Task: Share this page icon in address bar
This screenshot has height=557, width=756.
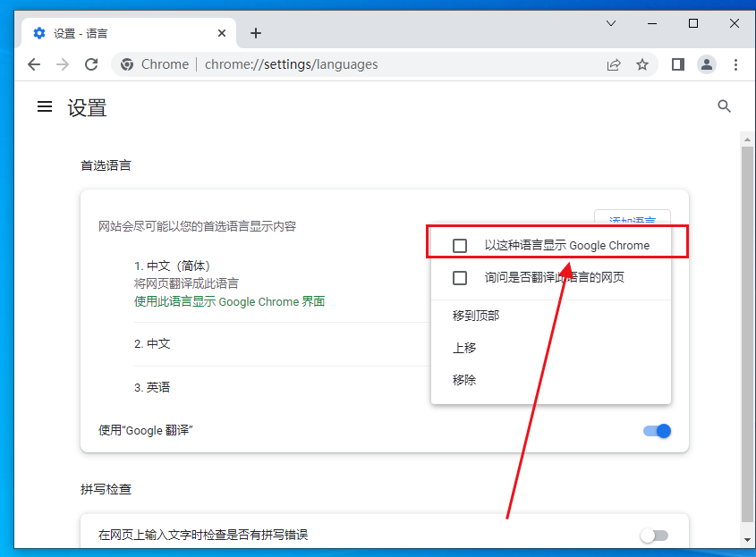Action: click(x=614, y=64)
